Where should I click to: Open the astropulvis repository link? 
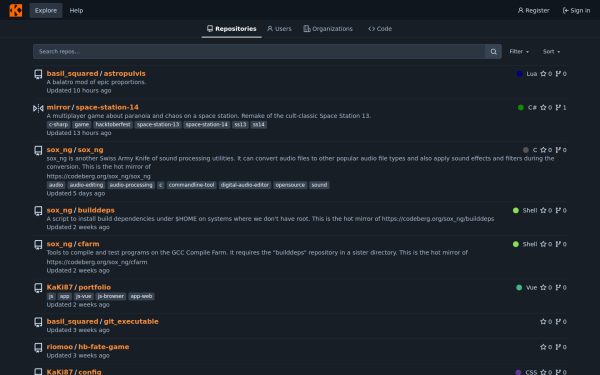point(124,73)
